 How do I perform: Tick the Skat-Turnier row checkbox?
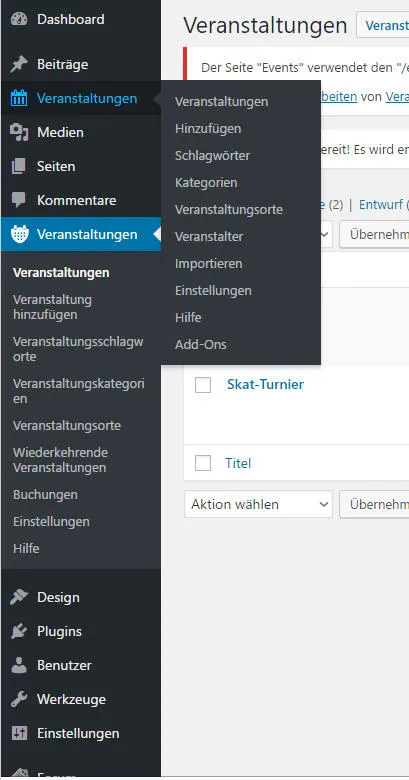click(x=203, y=385)
